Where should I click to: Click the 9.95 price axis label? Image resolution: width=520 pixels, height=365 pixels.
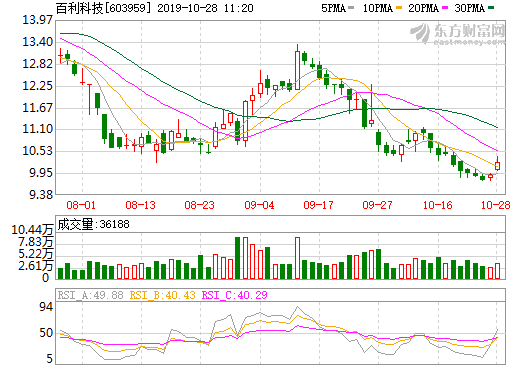(x=41, y=173)
